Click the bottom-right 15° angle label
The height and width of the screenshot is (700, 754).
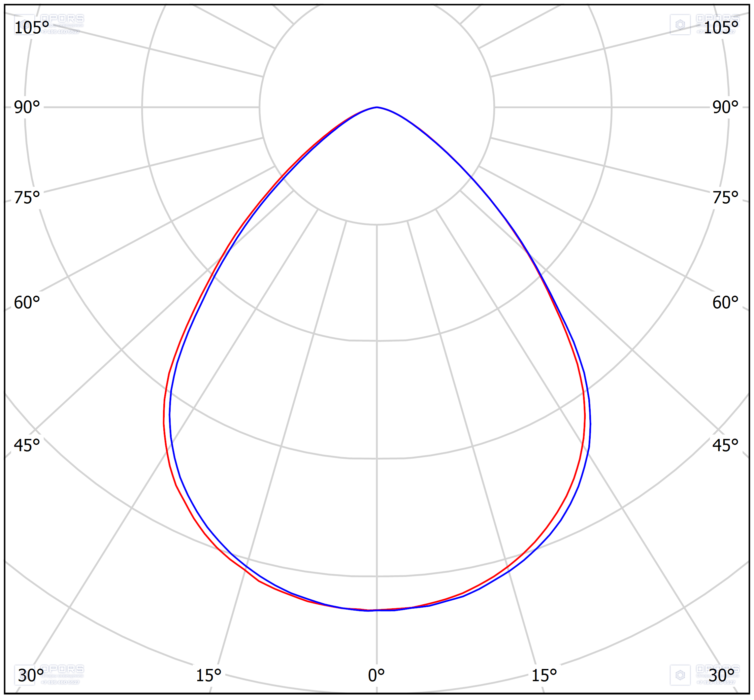(544, 676)
